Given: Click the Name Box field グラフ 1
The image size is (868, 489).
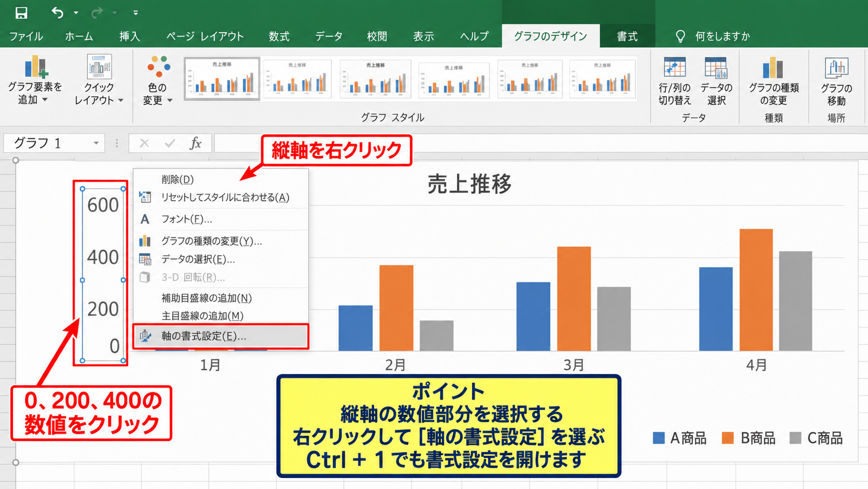Looking at the screenshot, I should [47, 143].
